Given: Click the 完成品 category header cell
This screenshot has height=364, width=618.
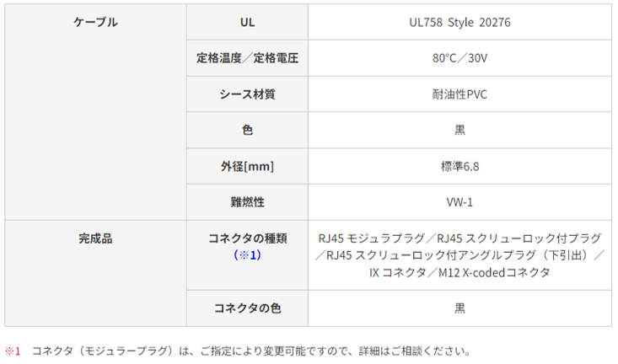Looking at the screenshot, I should tap(95, 238).
